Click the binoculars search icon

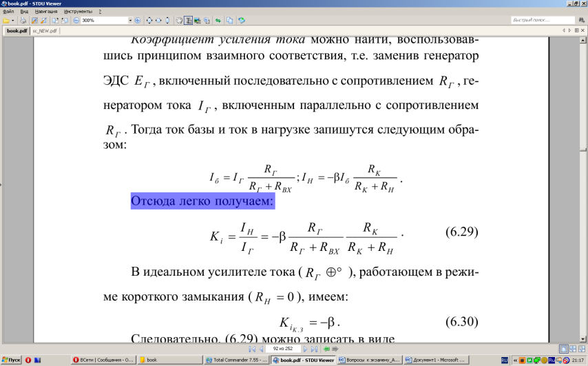[x=582, y=20]
